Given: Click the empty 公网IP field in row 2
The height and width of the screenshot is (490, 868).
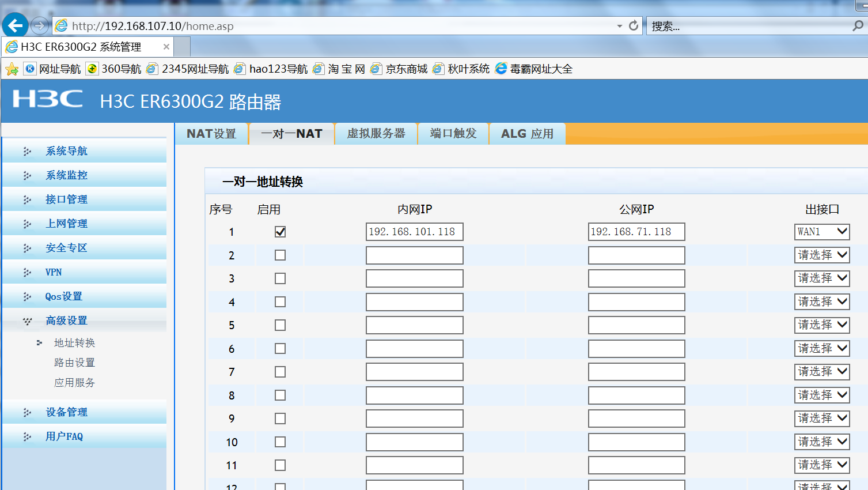Looking at the screenshot, I should tap(636, 255).
